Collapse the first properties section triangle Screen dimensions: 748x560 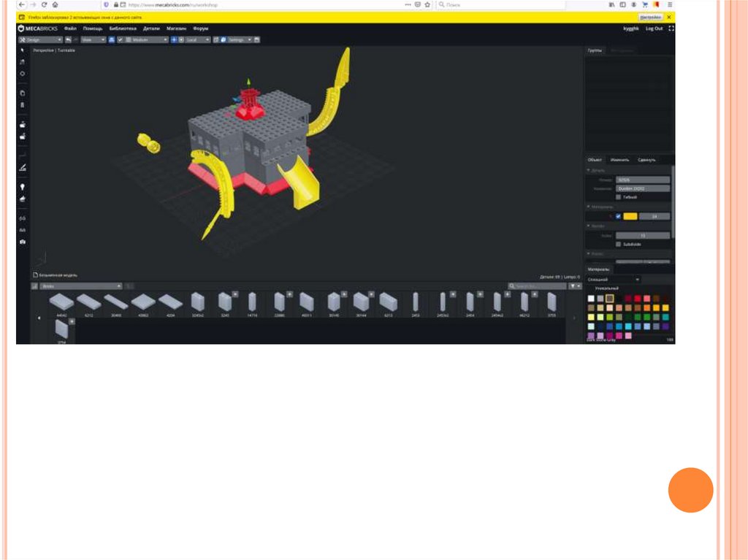tap(588, 170)
